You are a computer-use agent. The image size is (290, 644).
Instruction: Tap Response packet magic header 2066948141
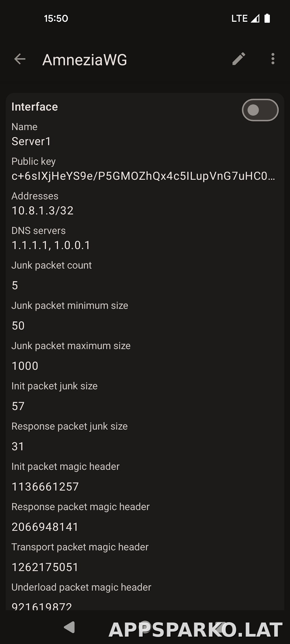(45, 527)
